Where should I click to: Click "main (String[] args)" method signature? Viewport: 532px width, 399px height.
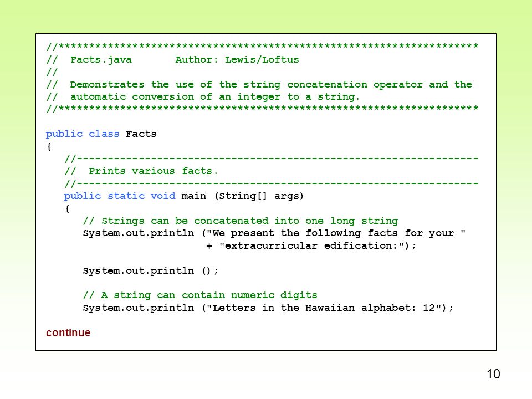point(242,196)
